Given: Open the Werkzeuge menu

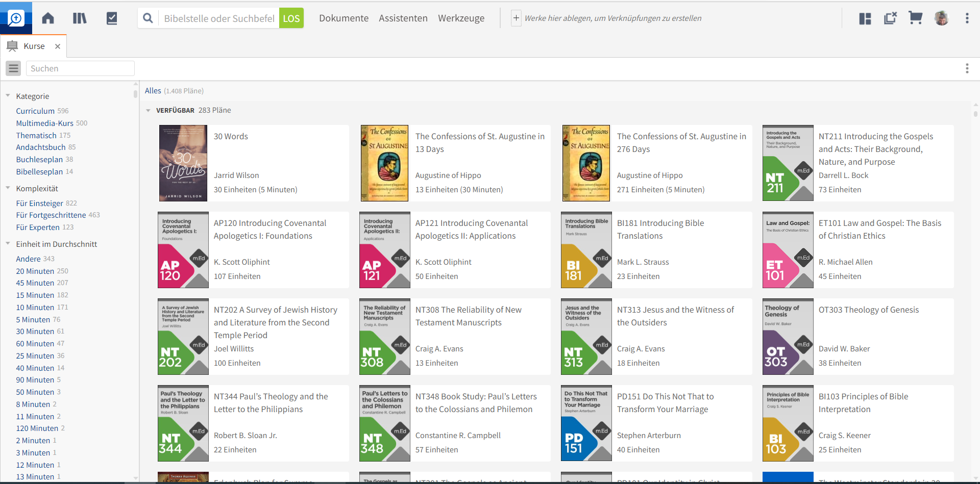Looking at the screenshot, I should pos(461,18).
